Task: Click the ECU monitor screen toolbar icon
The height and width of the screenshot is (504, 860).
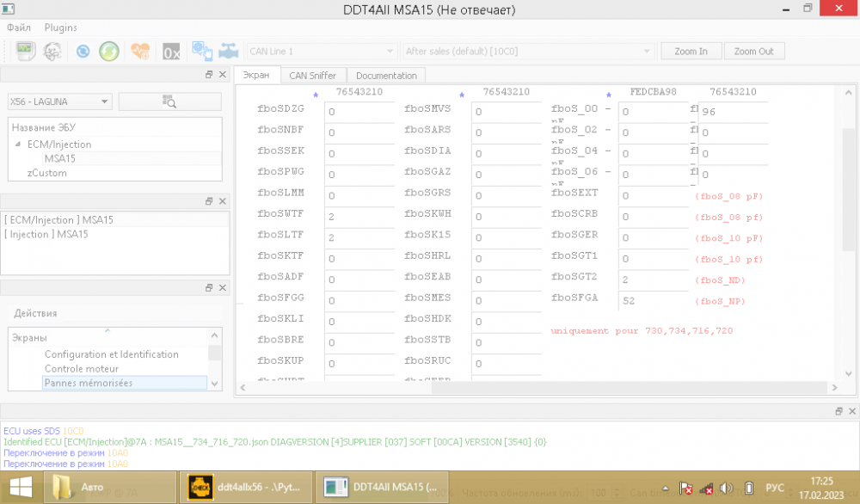Action: [25, 51]
